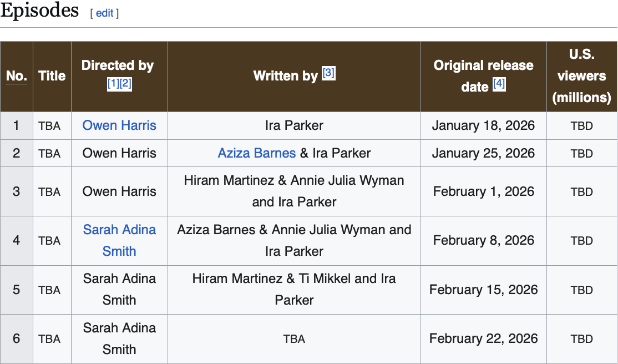
Task: Click the Ira Parker writer cell in episode 1
Action: click(294, 125)
